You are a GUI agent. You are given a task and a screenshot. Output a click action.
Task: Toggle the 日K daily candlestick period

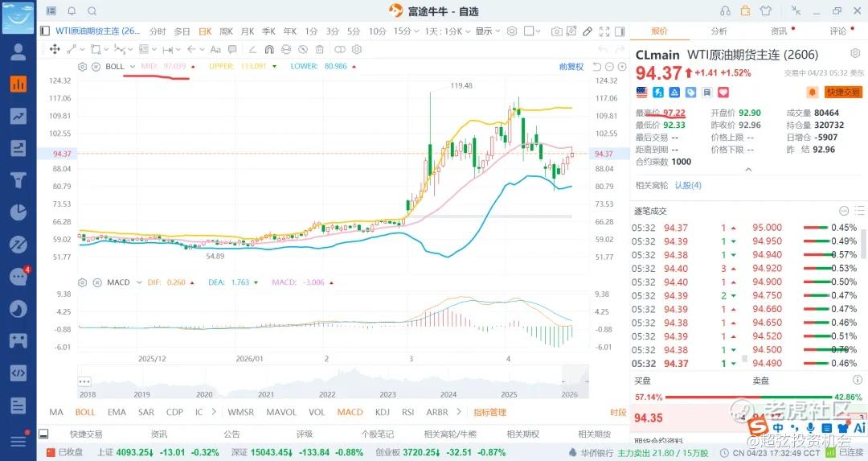(x=205, y=31)
